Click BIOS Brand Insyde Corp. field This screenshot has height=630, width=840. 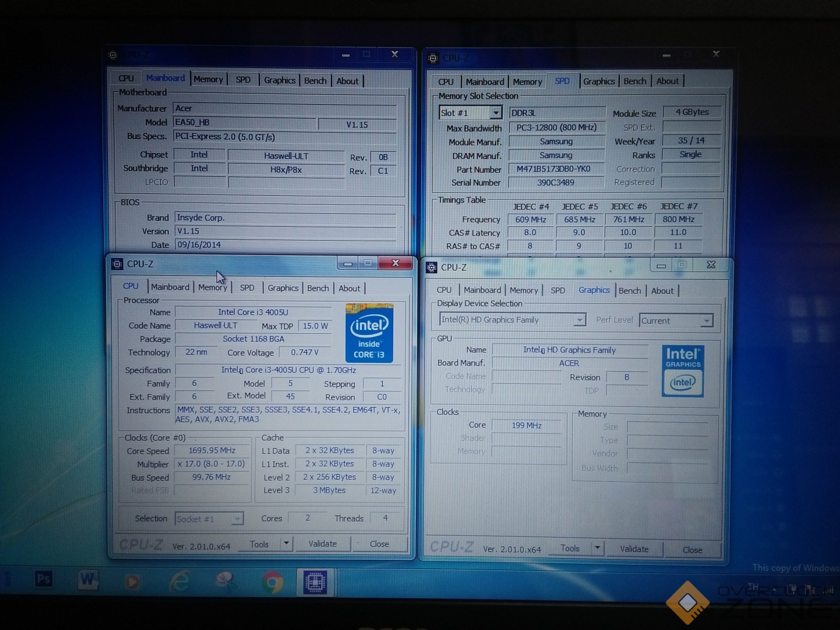pos(286,218)
